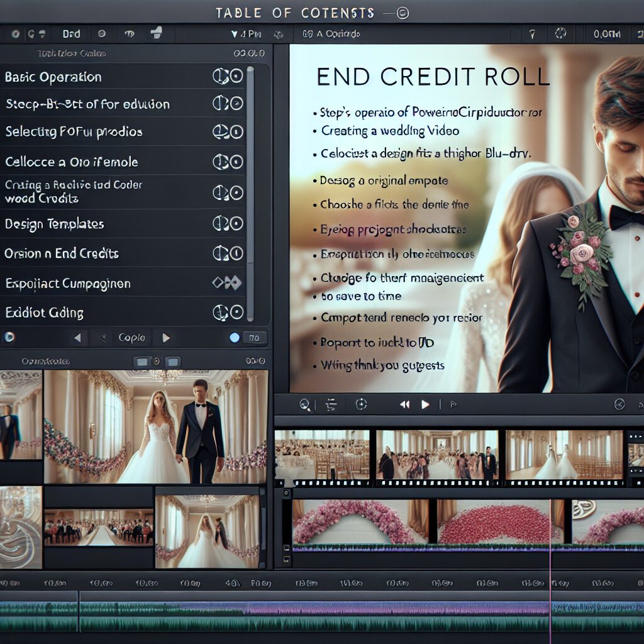Click the round icon at the preview controls' right end
644x644 pixels.
(x=619, y=404)
